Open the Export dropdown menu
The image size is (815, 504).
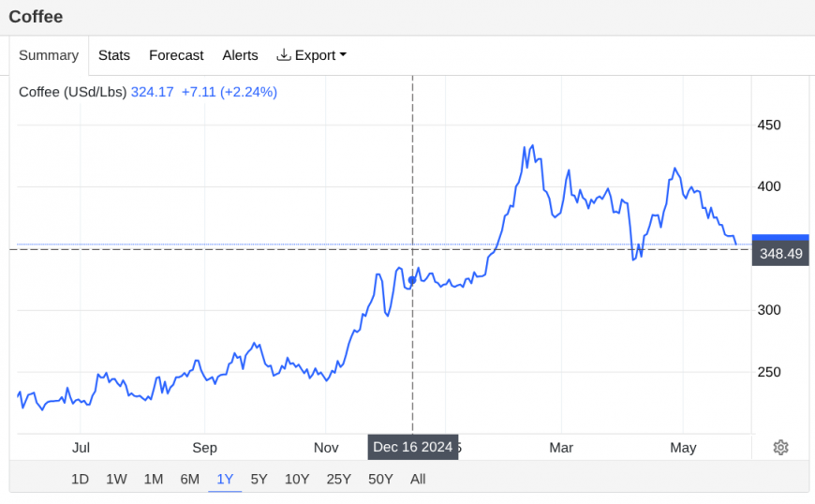311,55
